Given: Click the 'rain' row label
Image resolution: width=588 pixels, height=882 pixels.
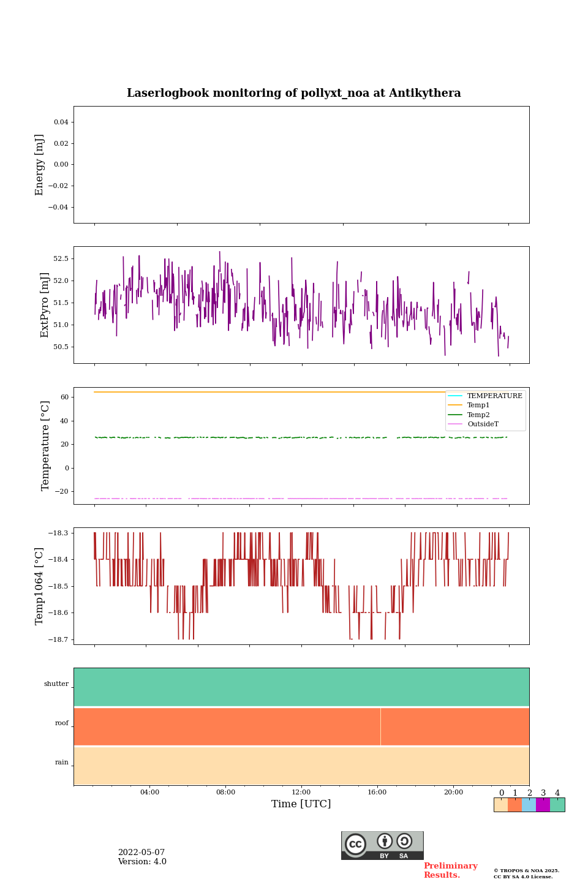Looking at the screenshot, I should 62,763.
